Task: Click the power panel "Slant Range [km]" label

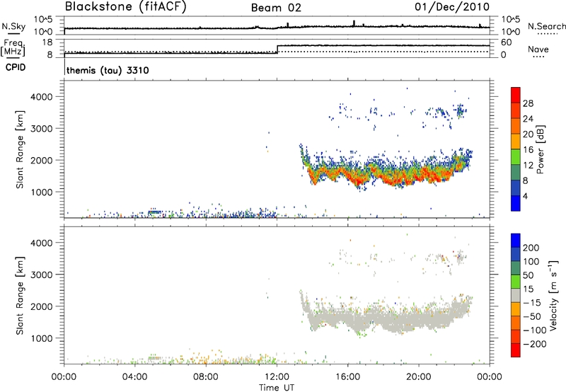Action: [20, 149]
